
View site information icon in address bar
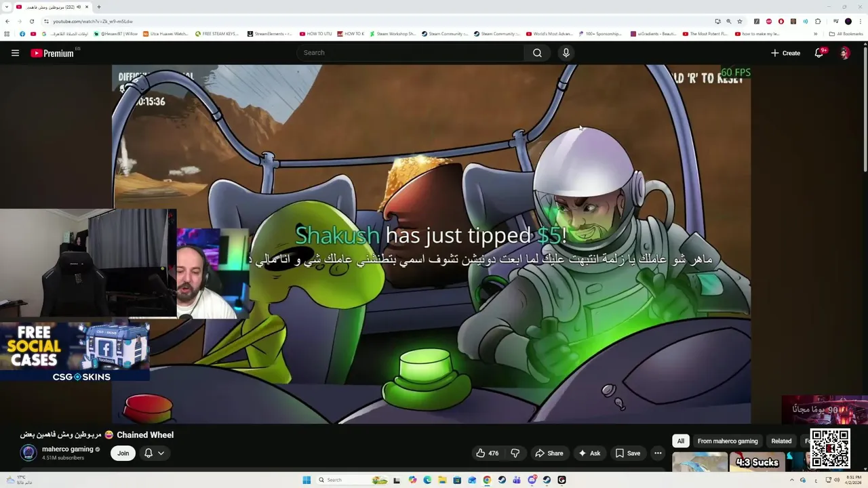pos(46,22)
